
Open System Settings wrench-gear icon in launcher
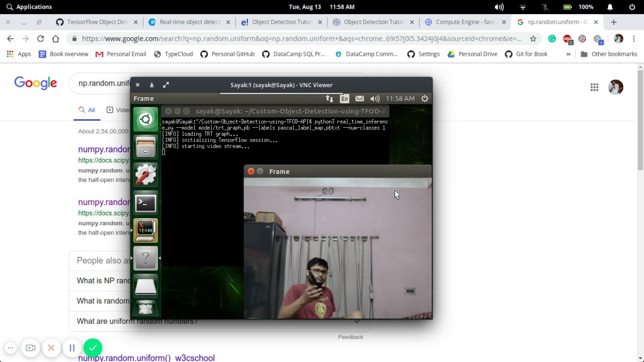145,175
